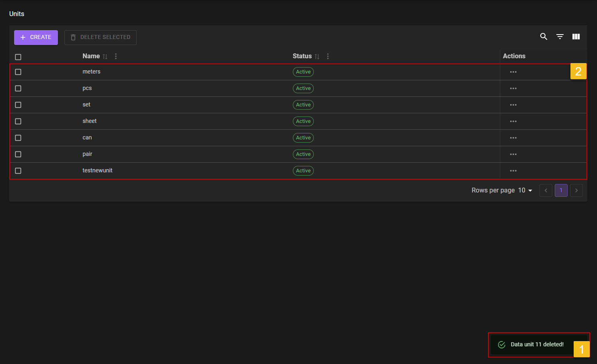The width and height of the screenshot is (597, 364).
Task: Go to the next page arrow
Action: click(x=576, y=190)
